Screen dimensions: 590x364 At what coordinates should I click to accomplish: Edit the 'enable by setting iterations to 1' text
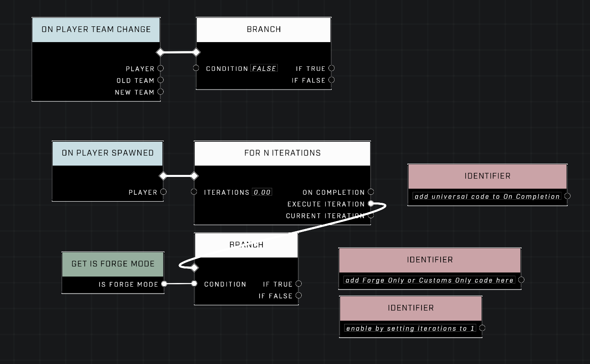(x=410, y=328)
